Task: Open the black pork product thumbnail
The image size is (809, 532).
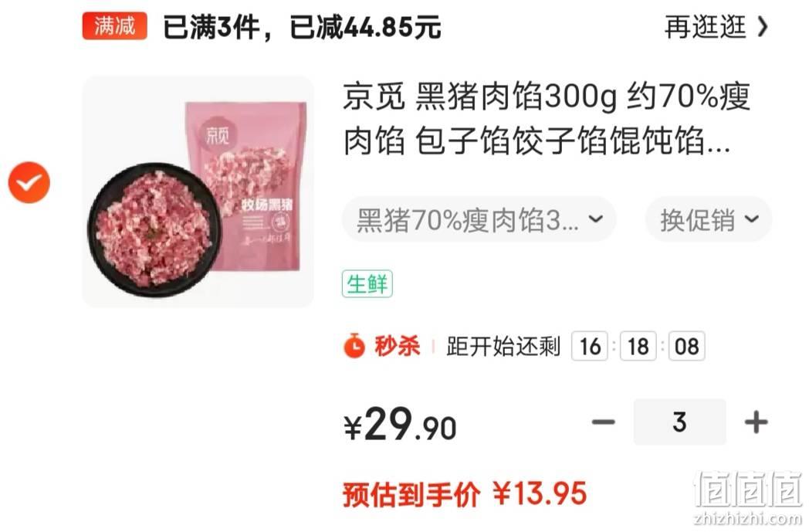Action: pos(198,191)
